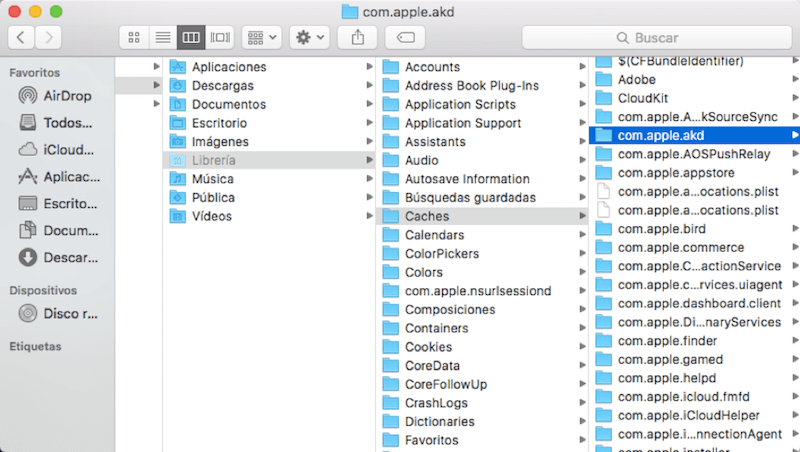Click the Edit Tags button
The width and height of the screenshot is (800, 452).
(x=406, y=37)
